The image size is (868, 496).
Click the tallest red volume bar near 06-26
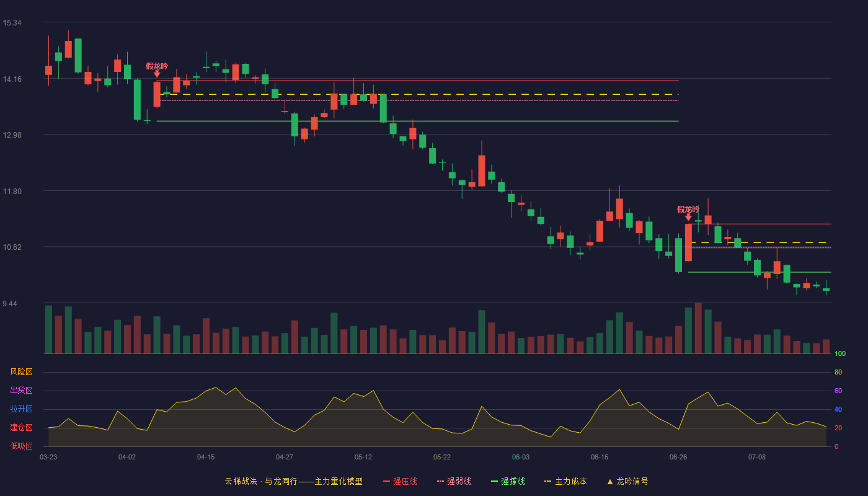coord(698,328)
